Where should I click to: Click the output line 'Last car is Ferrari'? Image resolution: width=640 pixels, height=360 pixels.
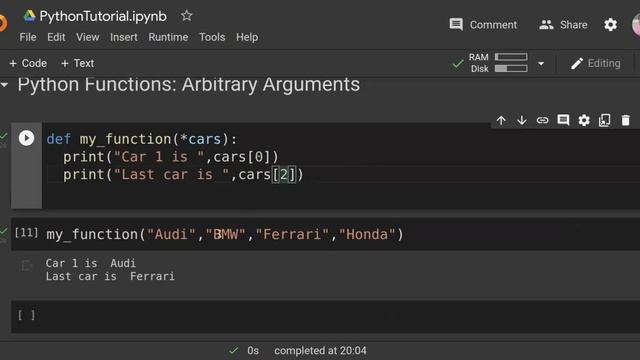pyautogui.click(x=110, y=276)
